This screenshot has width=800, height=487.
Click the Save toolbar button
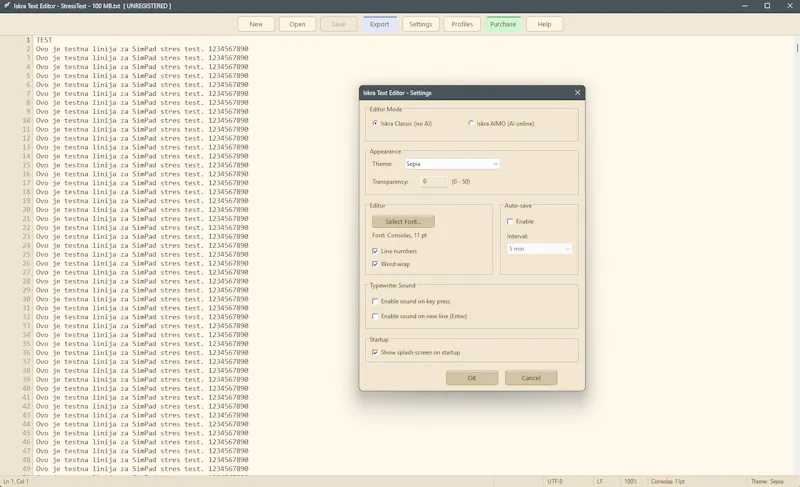pyautogui.click(x=338, y=24)
